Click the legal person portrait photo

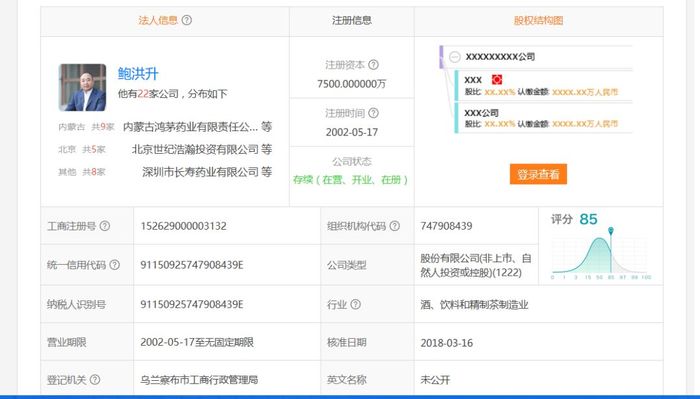click(x=83, y=87)
